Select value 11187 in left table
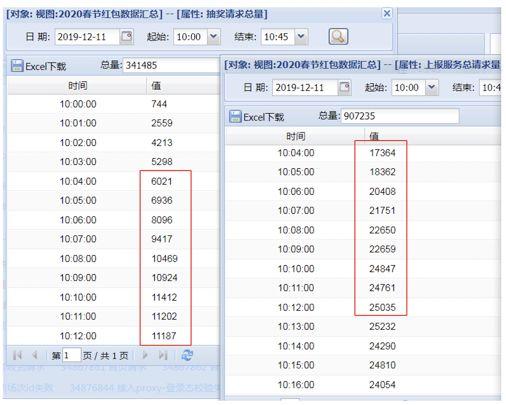Image resolution: width=506 pixels, height=405 pixels. [x=164, y=336]
